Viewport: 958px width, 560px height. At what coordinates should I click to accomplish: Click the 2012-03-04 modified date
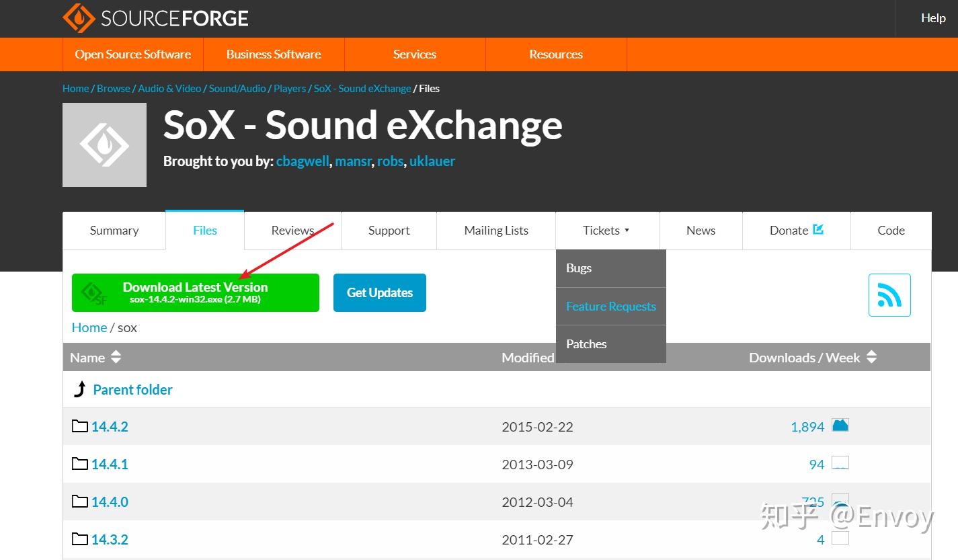click(x=537, y=502)
